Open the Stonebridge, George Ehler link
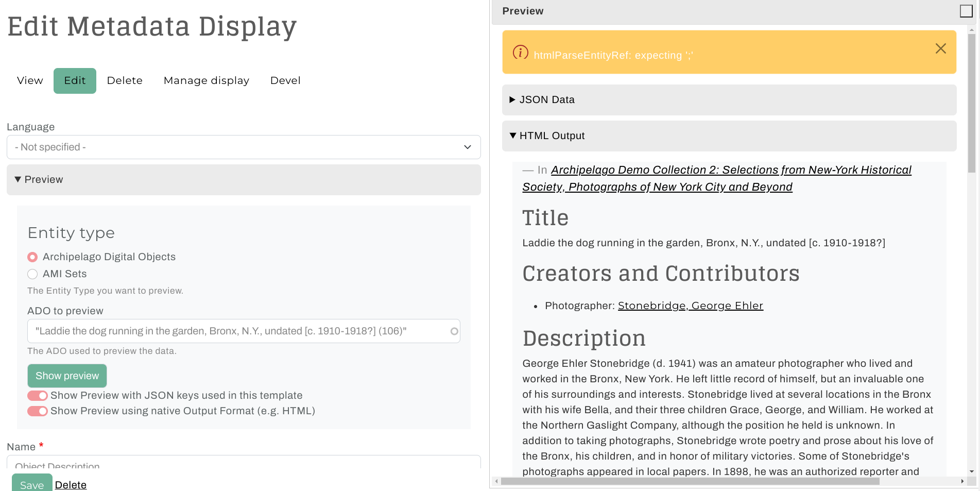Viewport: 980px width, 491px height. (690, 306)
